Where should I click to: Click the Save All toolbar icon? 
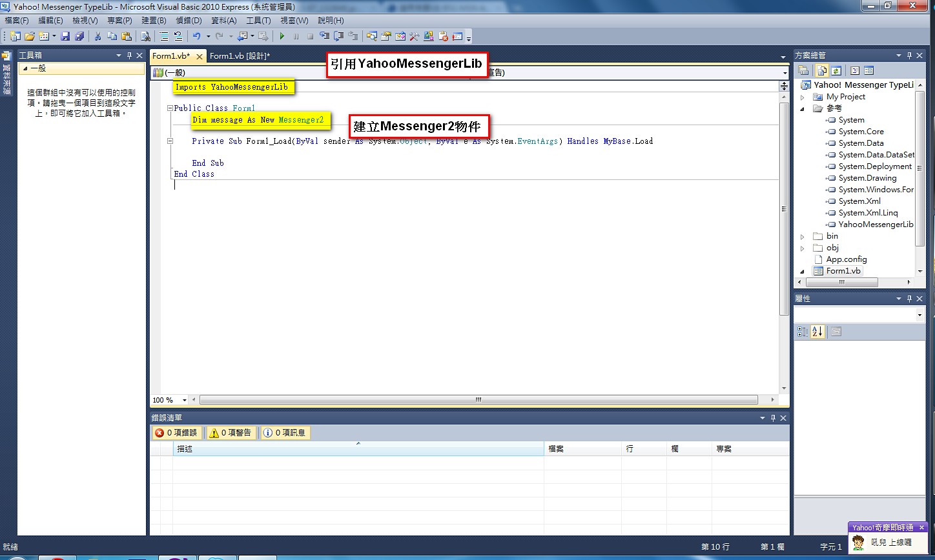click(79, 36)
